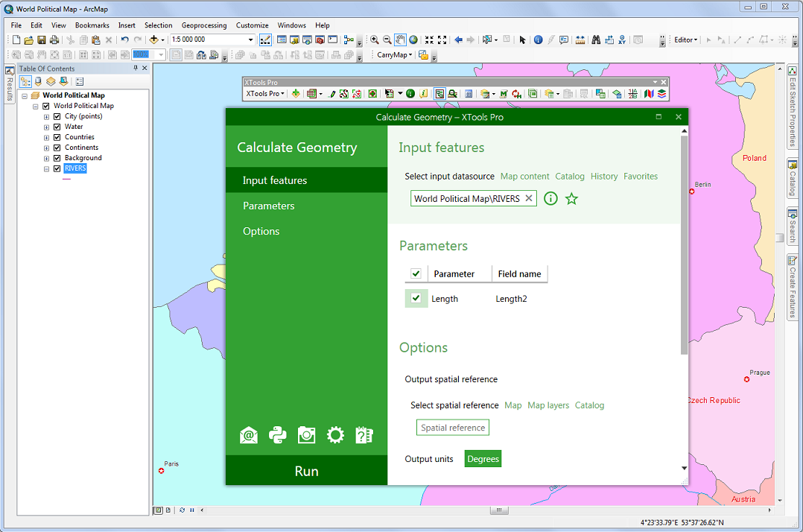This screenshot has width=803, height=532.
Task: Choose Map layers spatial reference link
Action: (x=548, y=405)
